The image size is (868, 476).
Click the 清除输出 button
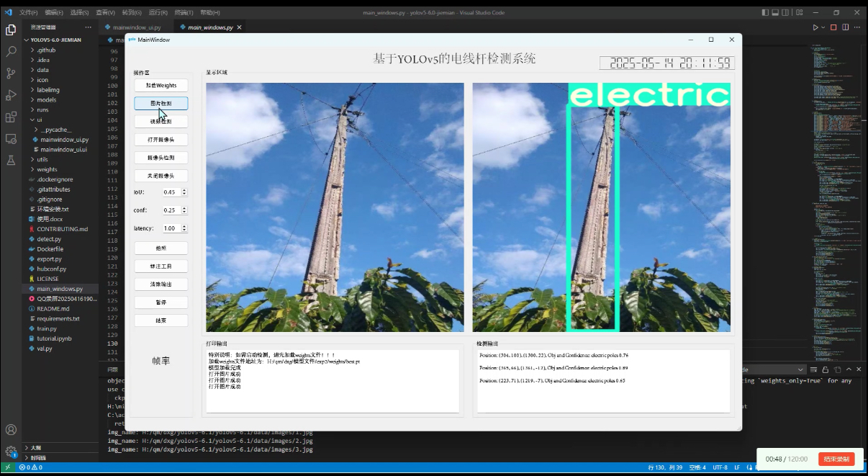pyautogui.click(x=161, y=284)
